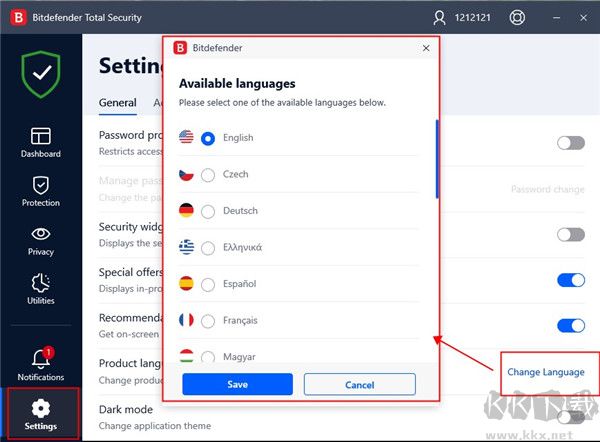The height and width of the screenshot is (442, 600).
Task: Cancel the language selection dialog
Action: (x=359, y=384)
